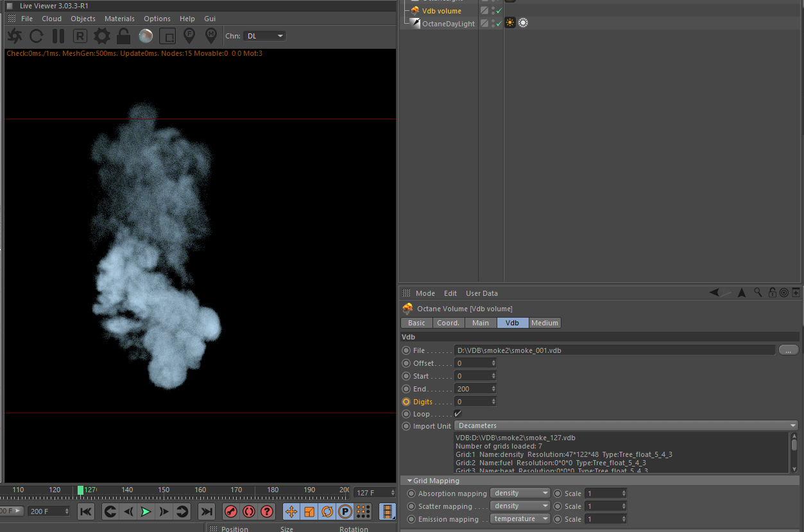Switch to the Medium tab
This screenshot has width=804, height=532.
[545, 323]
